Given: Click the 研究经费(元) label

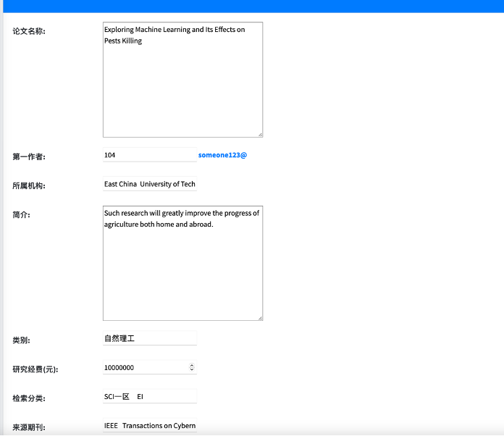Looking at the screenshot, I should click(x=35, y=369).
